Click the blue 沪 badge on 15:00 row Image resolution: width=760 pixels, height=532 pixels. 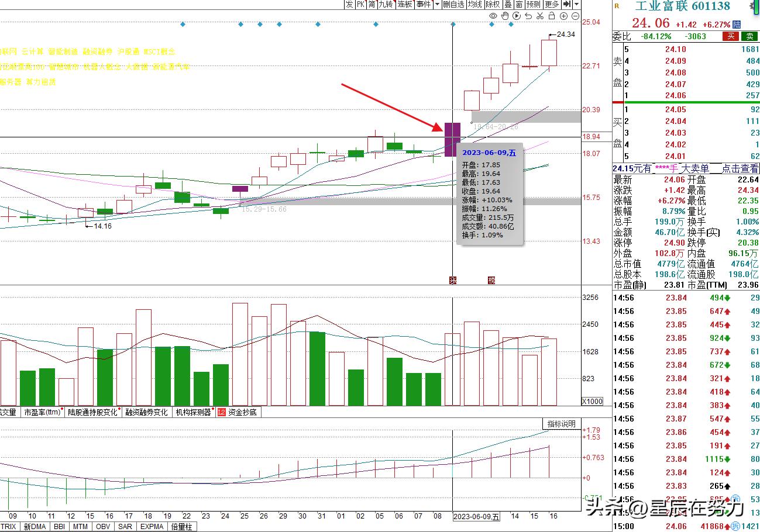click(737, 527)
